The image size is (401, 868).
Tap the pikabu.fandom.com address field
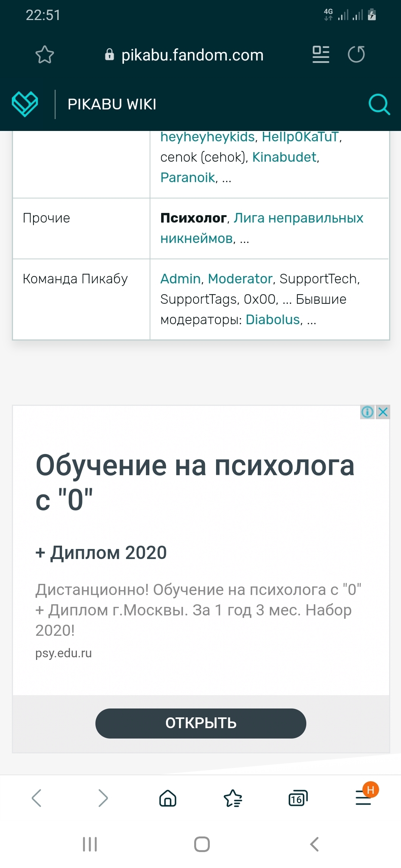[192, 55]
